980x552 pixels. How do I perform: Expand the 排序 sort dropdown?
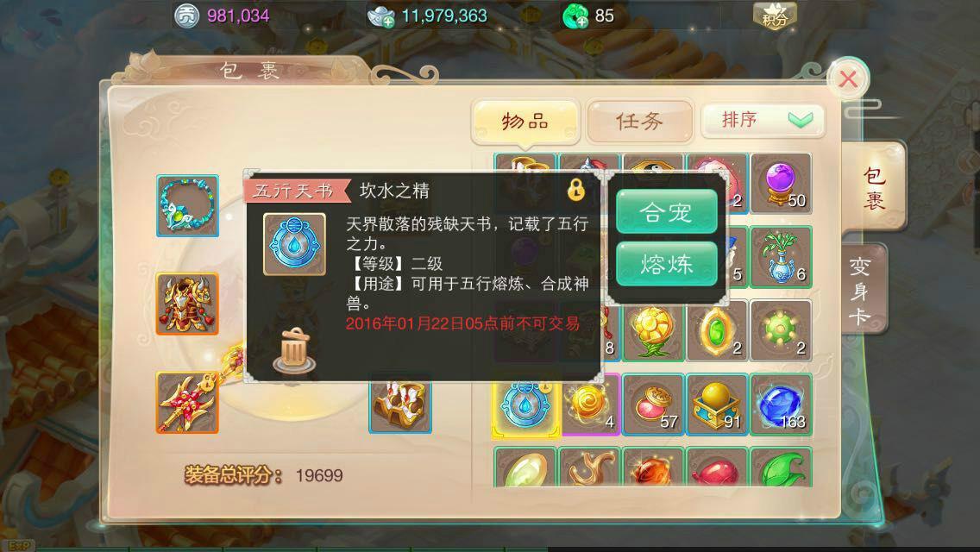tap(763, 120)
